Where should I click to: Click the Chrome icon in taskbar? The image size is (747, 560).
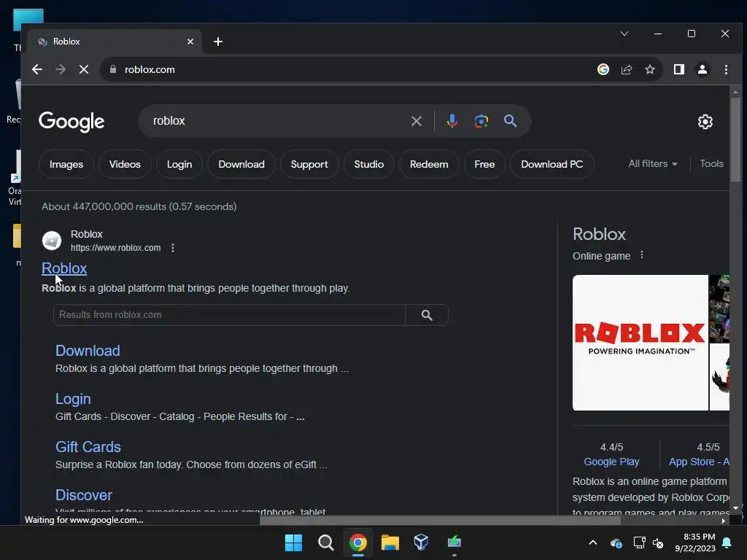[357, 542]
